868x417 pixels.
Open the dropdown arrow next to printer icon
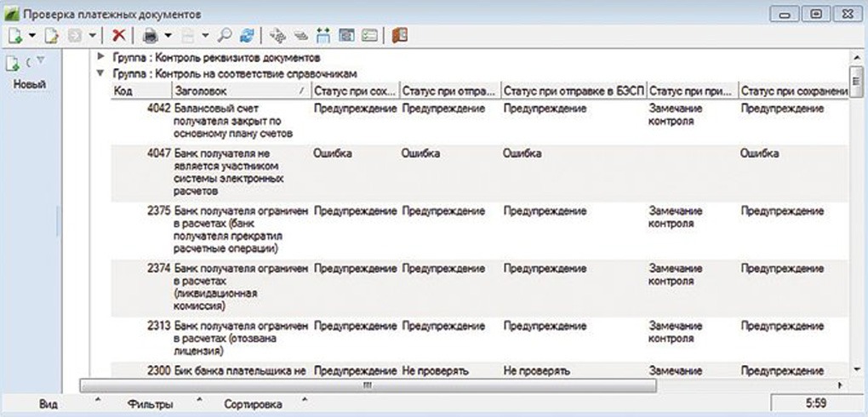[x=168, y=36]
